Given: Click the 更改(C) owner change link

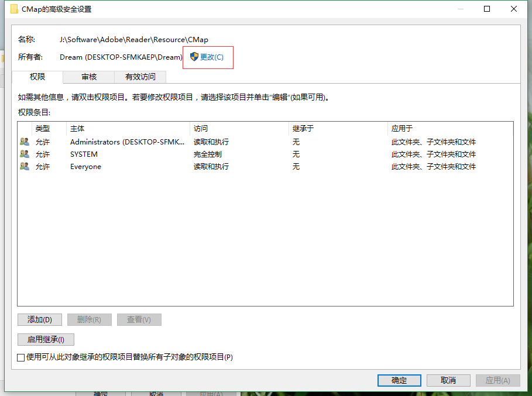Looking at the screenshot, I should tap(212, 57).
